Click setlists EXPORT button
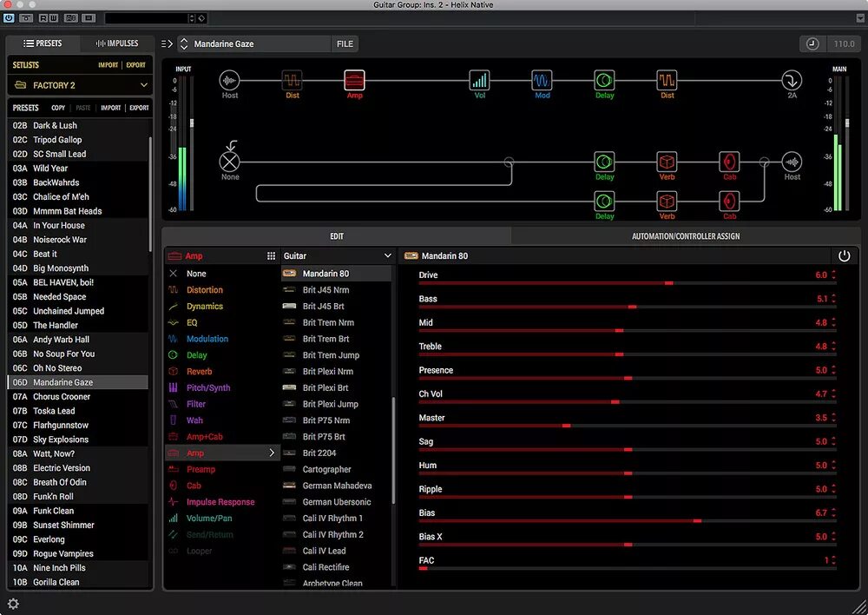This screenshot has height=615, width=868. point(135,65)
